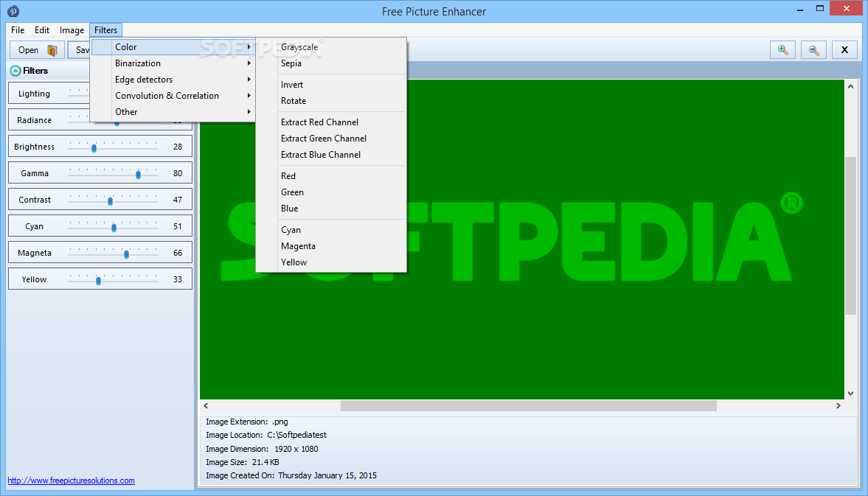The width and height of the screenshot is (868, 496).
Task: Click the Lighting filter label
Action: [34, 94]
